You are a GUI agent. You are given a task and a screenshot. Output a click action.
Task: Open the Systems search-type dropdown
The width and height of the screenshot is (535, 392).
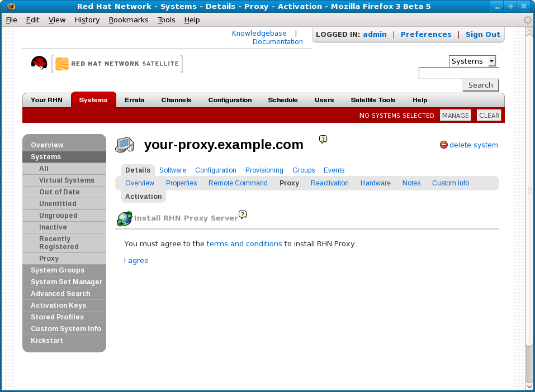point(472,61)
